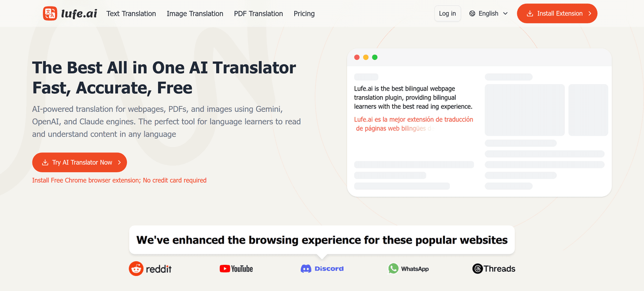
Task: Go to the PDF Translation page
Action: tap(259, 14)
